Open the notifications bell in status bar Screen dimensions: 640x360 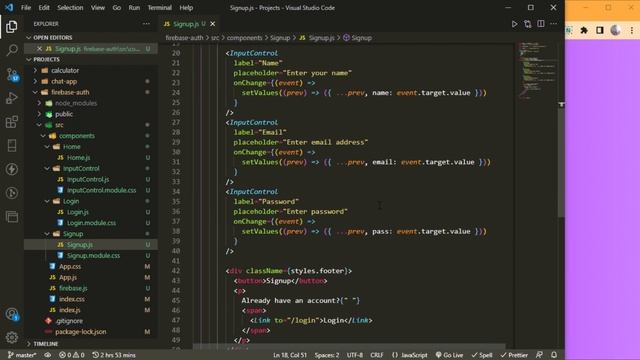point(554,355)
